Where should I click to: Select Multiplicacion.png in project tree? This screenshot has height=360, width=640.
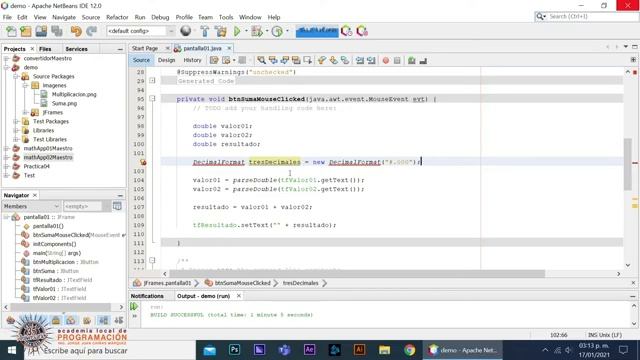coord(74,94)
